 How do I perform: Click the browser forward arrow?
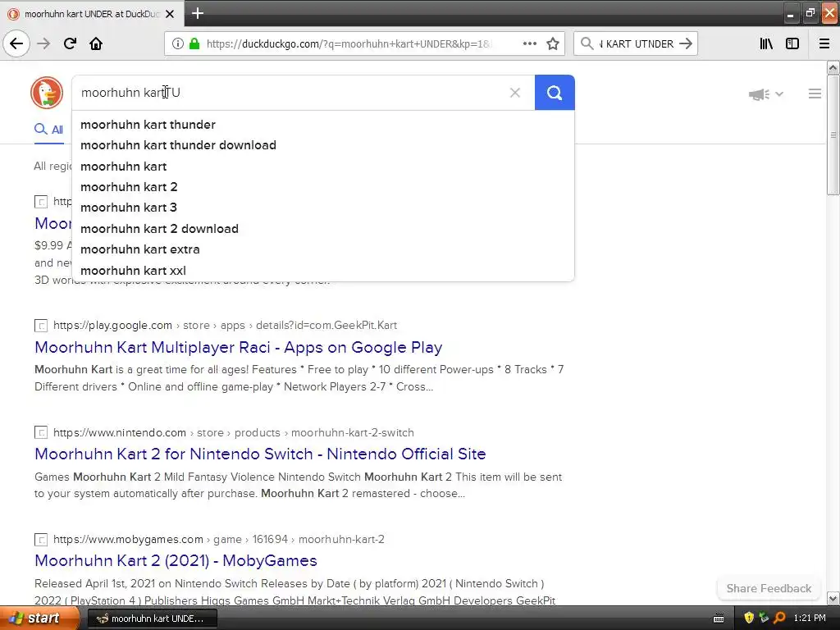coord(43,43)
